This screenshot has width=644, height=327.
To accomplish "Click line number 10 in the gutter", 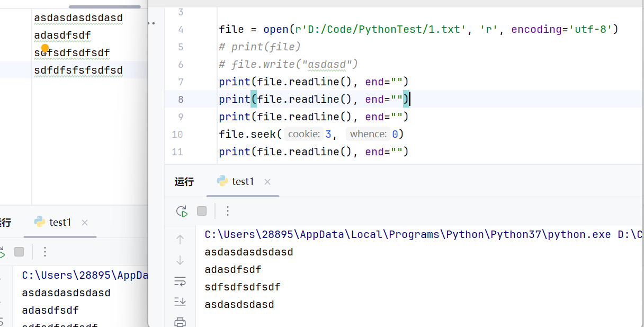I will click(177, 135).
